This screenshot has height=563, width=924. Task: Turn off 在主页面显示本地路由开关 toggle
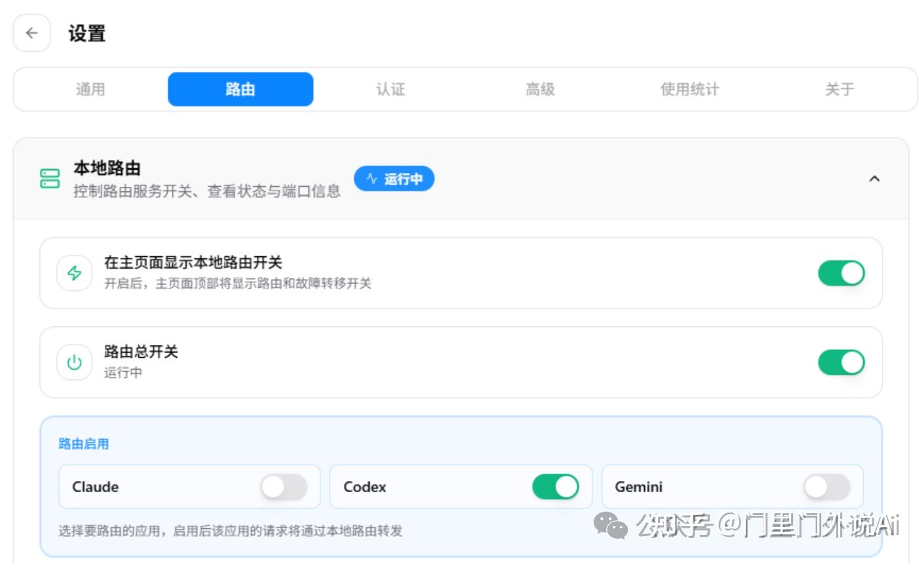pyautogui.click(x=841, y=273)
